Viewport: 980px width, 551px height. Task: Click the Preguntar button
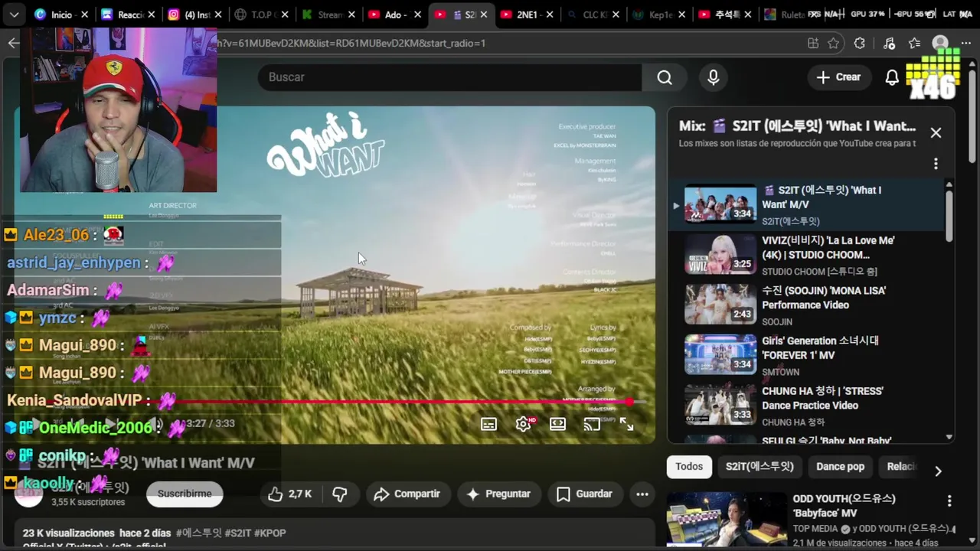click(x=498, y=494)
